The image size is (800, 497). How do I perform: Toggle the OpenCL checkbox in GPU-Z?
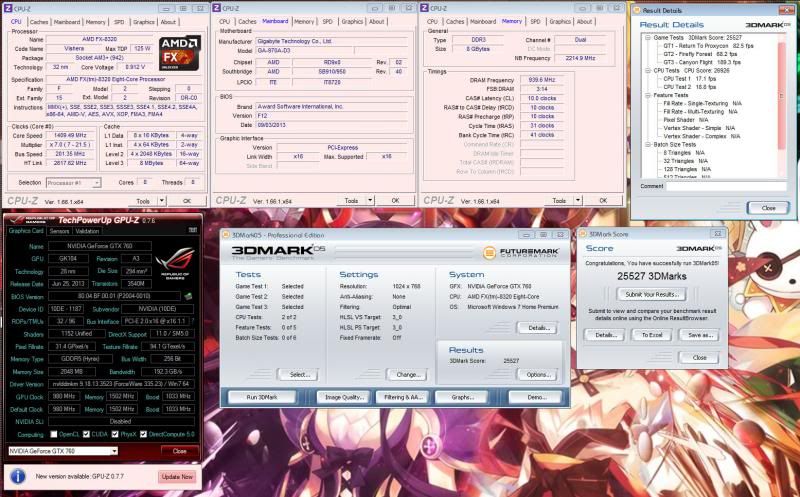coord(54,434)
